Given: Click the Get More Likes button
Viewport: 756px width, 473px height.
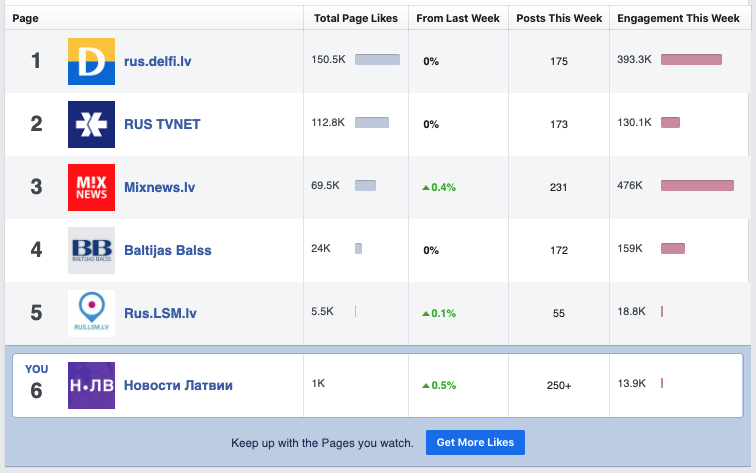Looking at the screenshot, I should click(x=475, y=442).
